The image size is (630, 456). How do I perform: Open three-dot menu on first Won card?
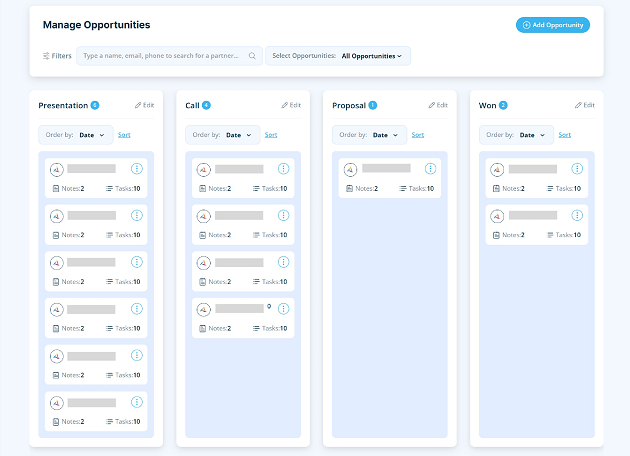pyautogui.click(x=577, y=169)
